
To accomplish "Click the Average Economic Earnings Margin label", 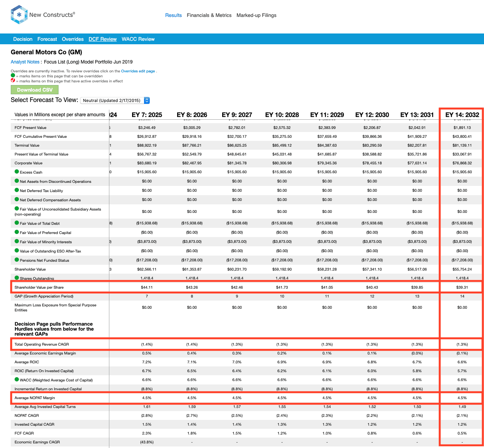I will (x=45, y=353).
